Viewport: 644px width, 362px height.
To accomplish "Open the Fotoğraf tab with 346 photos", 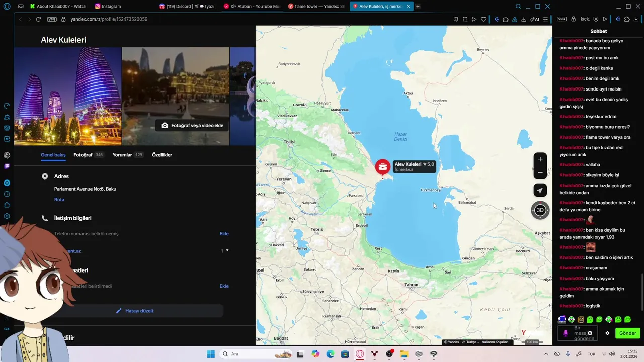I will 89,155.
